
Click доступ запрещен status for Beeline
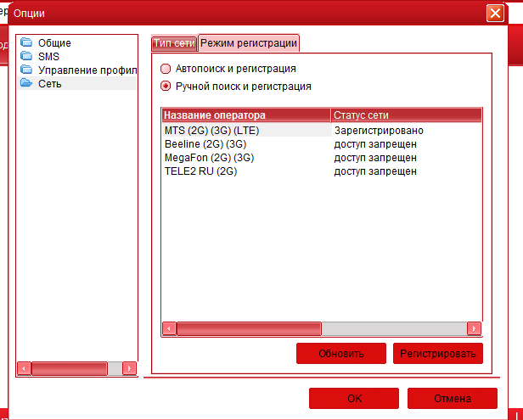tap(375, 144)
